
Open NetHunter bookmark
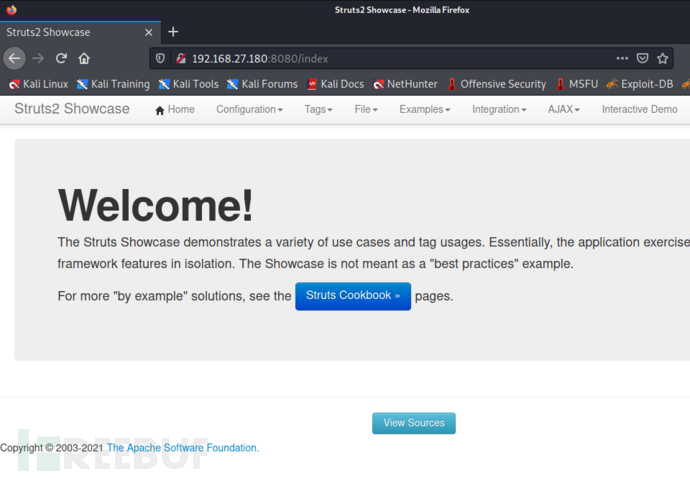pyautogui.click(x=405, y=84)
